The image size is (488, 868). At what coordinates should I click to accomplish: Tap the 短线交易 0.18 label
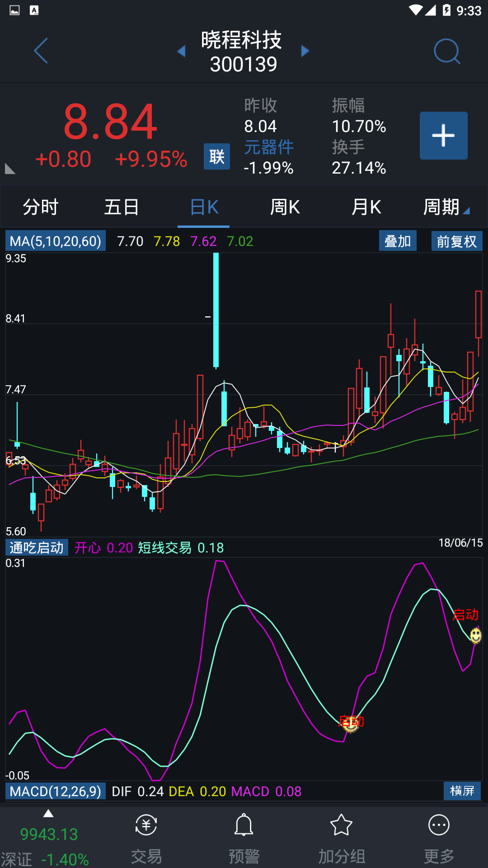(x=181, y=548)
